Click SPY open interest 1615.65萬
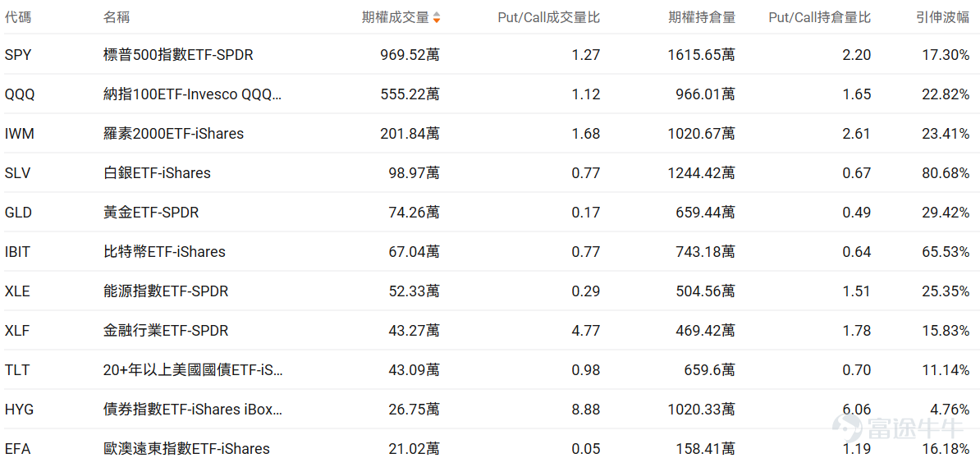This screenshot has height=458, width=980. coord(702,55)
